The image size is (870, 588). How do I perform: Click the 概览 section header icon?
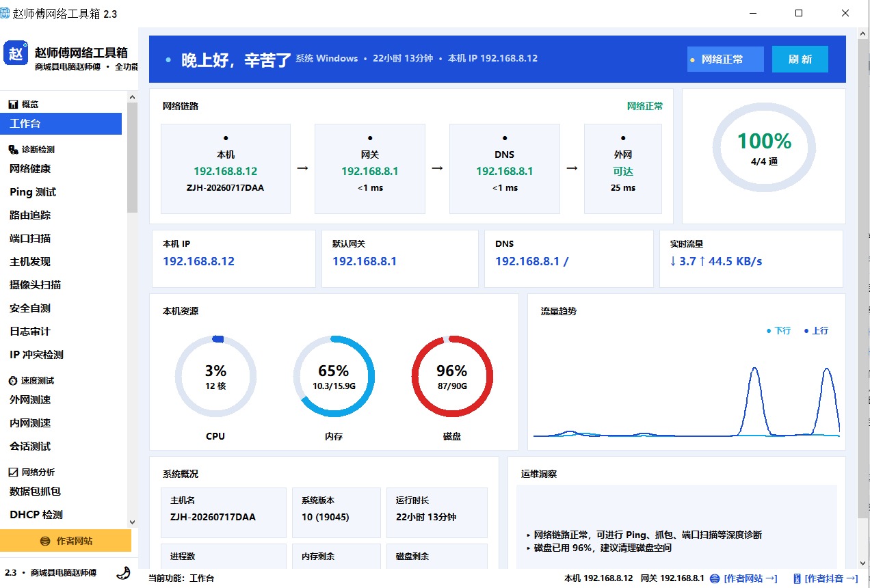tap(12, 104)
